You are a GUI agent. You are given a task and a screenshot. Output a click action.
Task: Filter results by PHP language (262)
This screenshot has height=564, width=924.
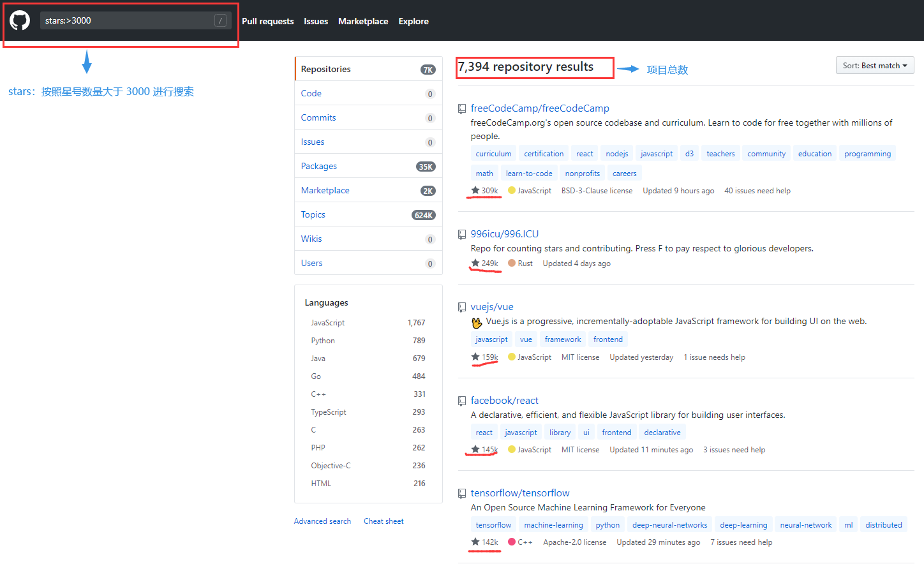point(368,448)
